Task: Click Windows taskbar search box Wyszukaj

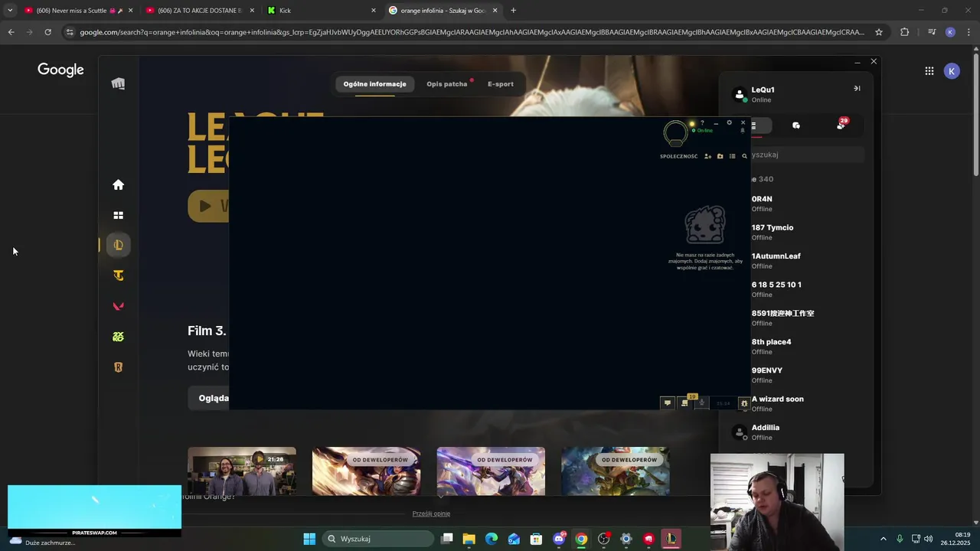Action: [377, 539]
